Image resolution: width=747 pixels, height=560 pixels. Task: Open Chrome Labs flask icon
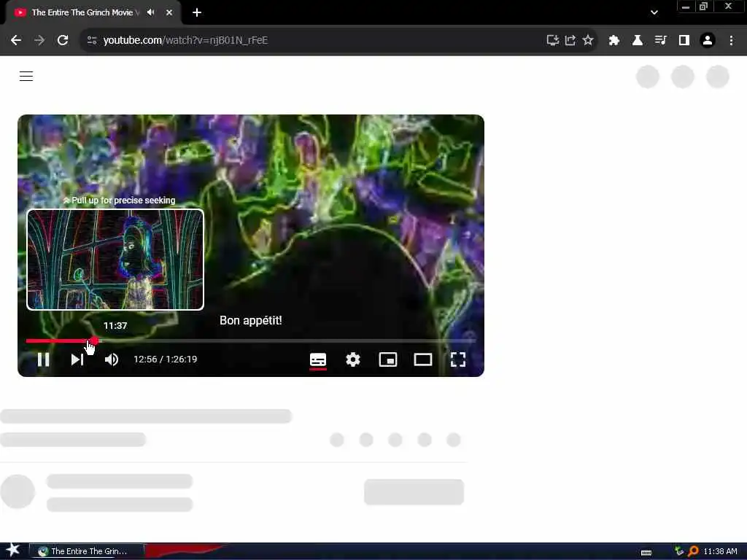[x=638, y=41]
